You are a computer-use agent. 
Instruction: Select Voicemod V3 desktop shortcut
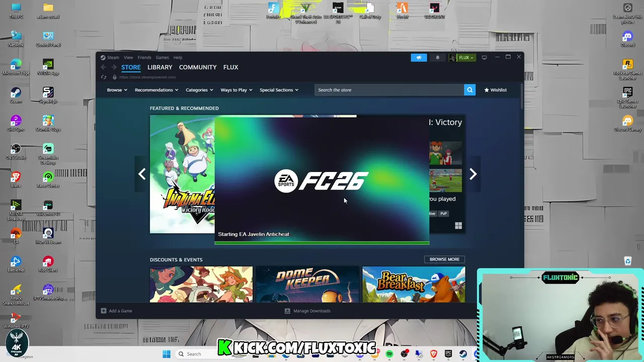click(x=48, y=208)
